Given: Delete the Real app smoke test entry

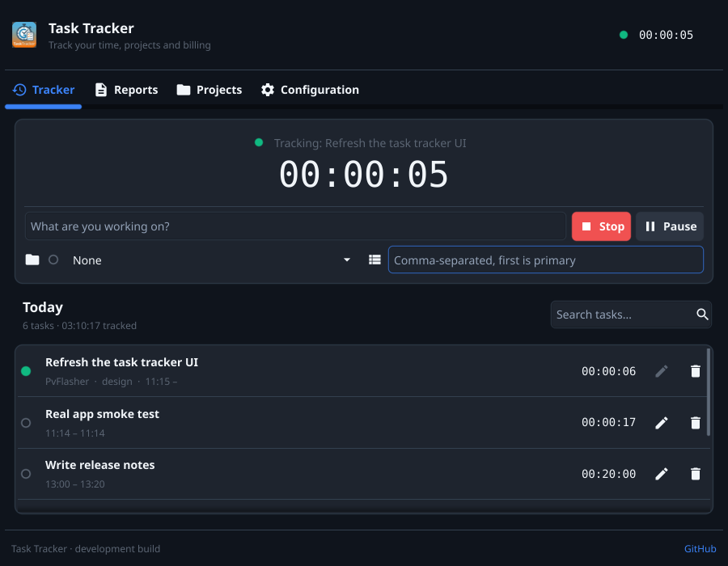Looking at the screenshot, I should coord(696,423).
